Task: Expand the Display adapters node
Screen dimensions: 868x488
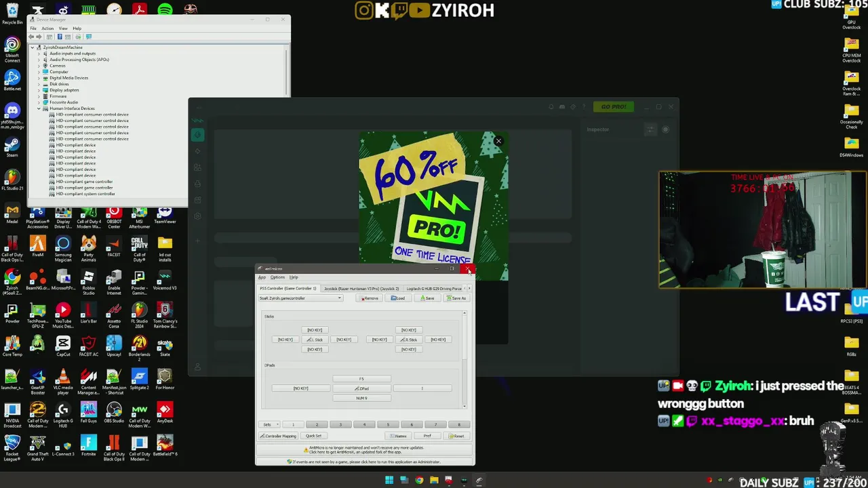Action: click(x=39, y=90)
